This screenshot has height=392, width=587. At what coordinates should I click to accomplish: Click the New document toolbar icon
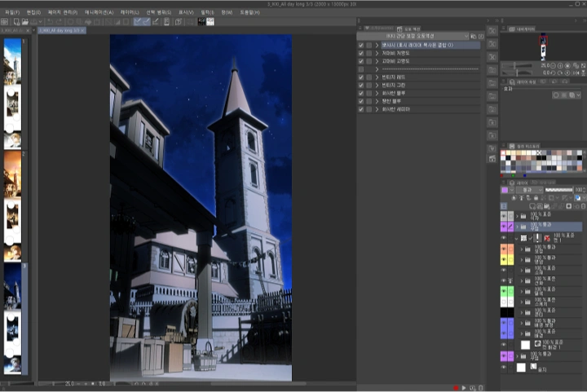click(x=17, y=22)
